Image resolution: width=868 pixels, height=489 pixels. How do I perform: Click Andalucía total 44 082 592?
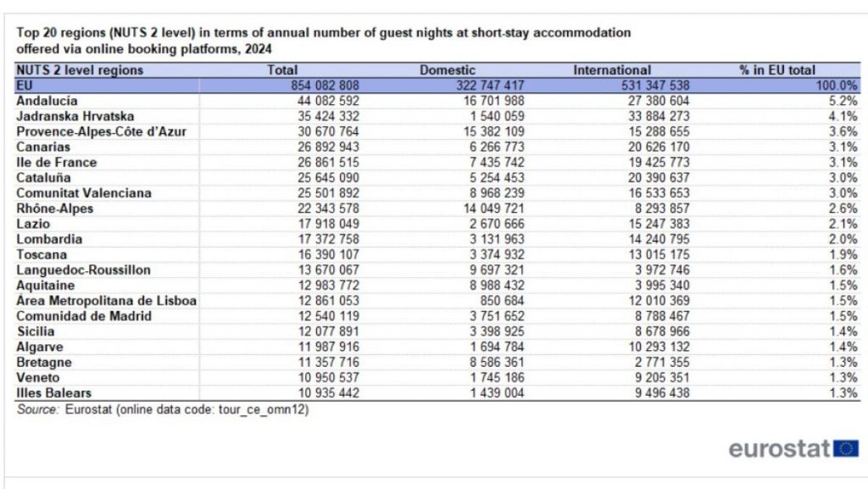pos(328,101)
